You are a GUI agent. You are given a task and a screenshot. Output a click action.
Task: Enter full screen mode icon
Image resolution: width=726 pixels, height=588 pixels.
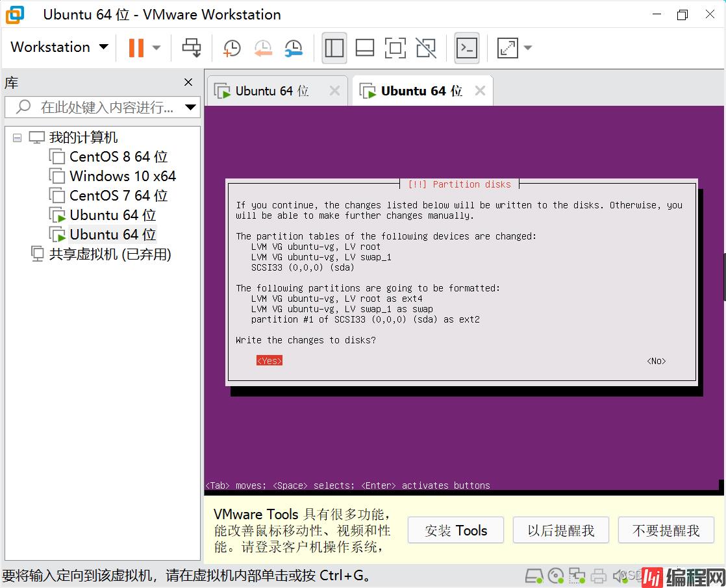pos(395,47)
